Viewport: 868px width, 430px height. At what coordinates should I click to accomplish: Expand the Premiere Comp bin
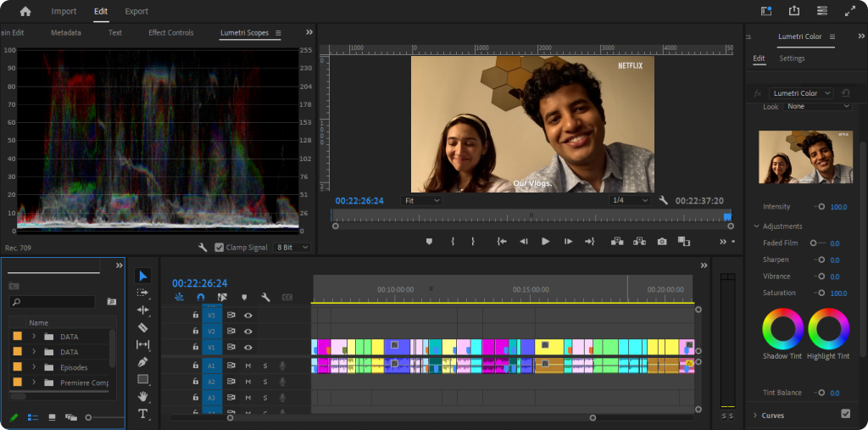coord(34,383)
